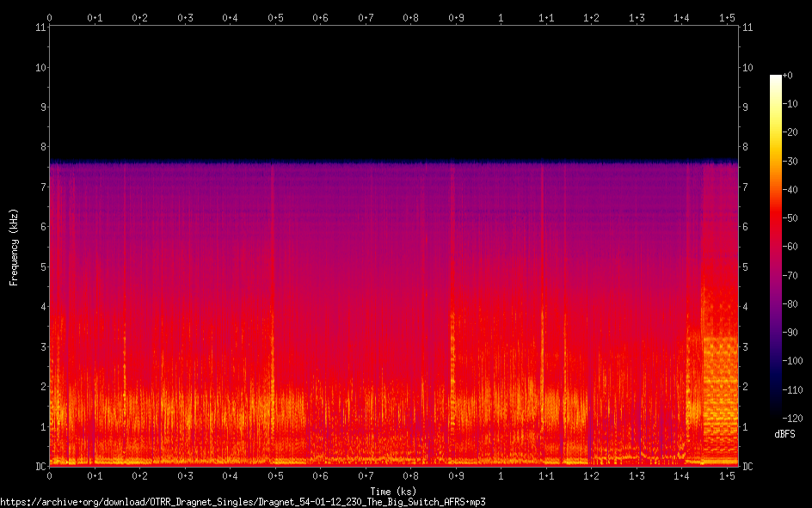812x508 pixels.
Task: Select the 0.9 tick on top time axis
Action: point(456,17)
